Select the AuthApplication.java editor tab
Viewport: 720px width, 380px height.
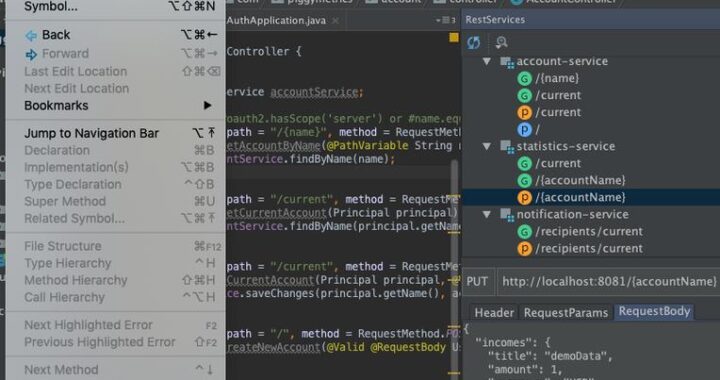coord(276,21)
